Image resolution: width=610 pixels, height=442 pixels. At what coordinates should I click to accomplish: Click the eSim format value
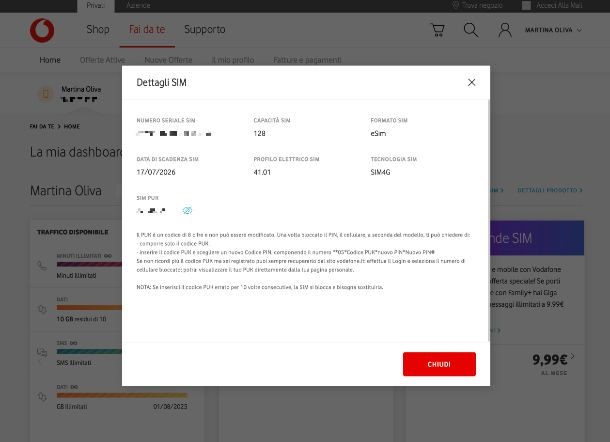point(378,133)
